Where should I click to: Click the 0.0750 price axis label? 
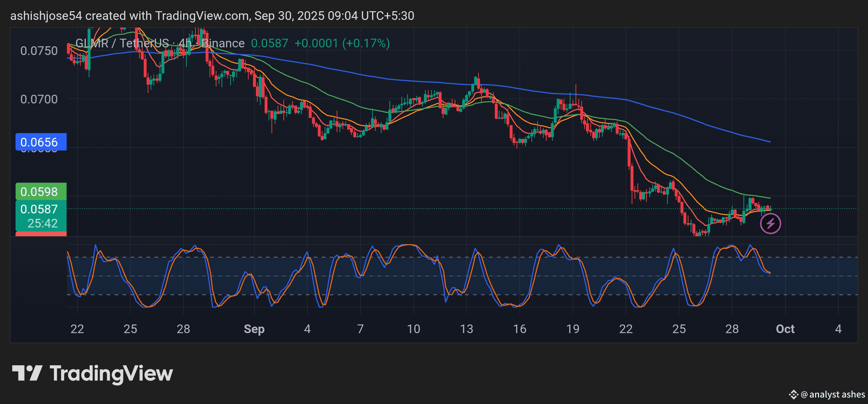(x=39, y=51)
